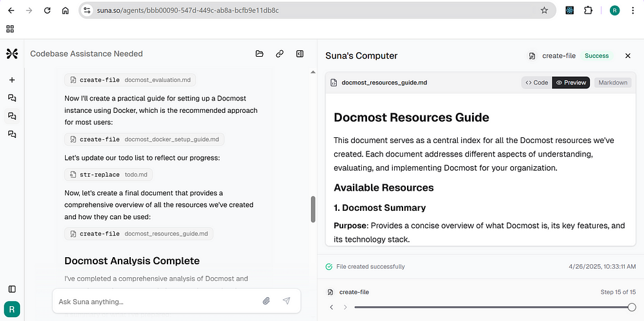Click the chat scrollbar thumb
The image size is (644, 321).
(x=313, y=209)
